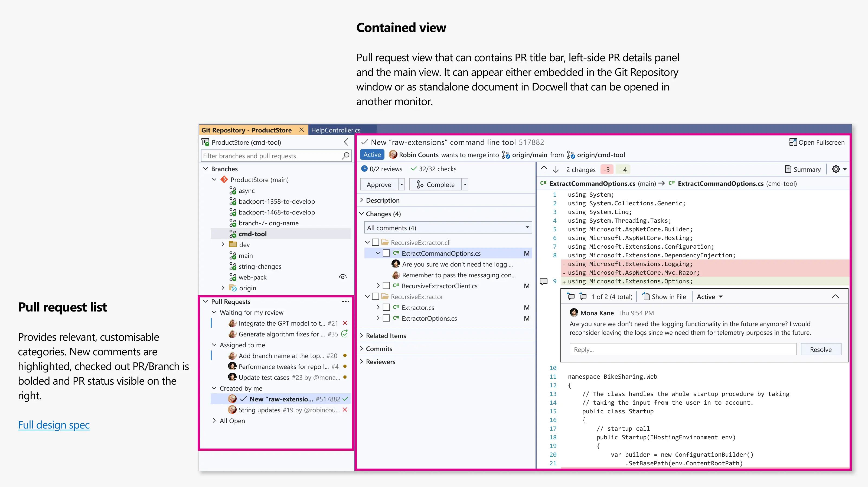Switch to the HelpController.cs tab
Viewport: 868px width, 487px height.
336,130
